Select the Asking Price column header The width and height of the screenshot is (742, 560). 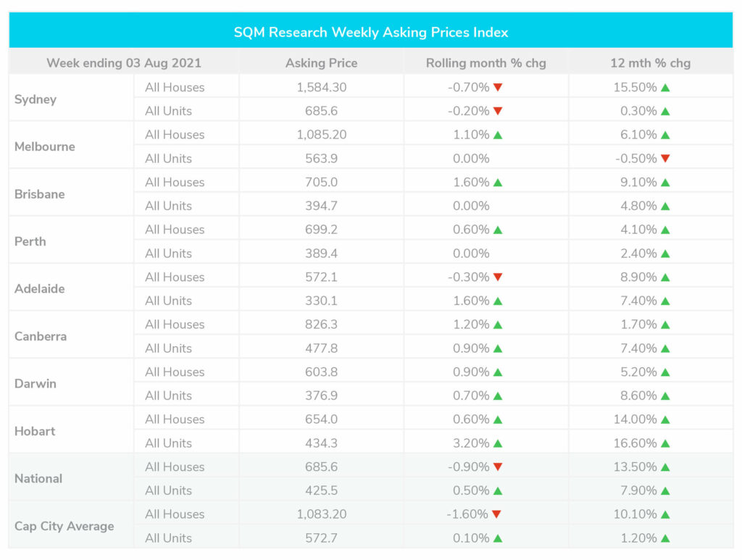pos(321,63)
